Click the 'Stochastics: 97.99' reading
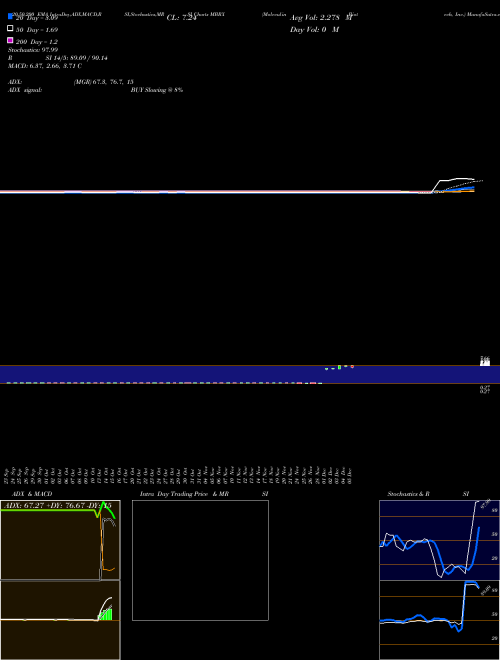 (33, 50)
